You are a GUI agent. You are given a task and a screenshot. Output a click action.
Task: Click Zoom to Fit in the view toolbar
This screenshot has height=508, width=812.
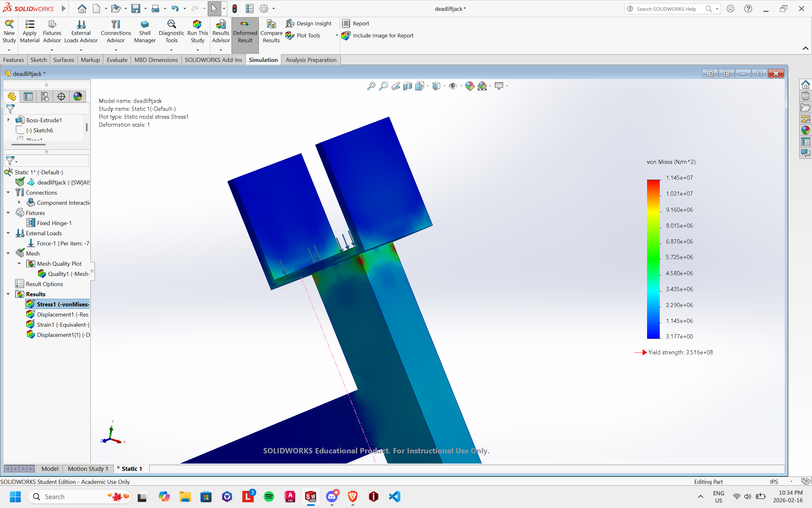tap(371, 86)
